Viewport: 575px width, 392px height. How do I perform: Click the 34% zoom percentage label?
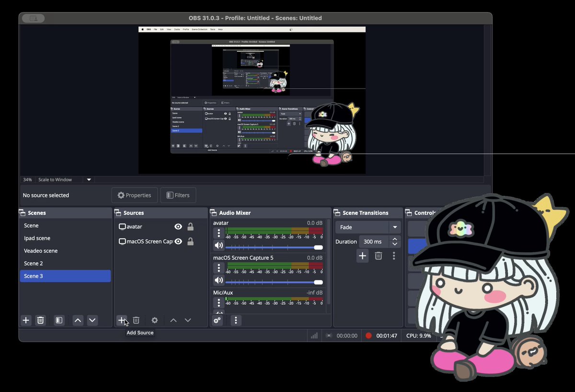[x=28, y=179]
